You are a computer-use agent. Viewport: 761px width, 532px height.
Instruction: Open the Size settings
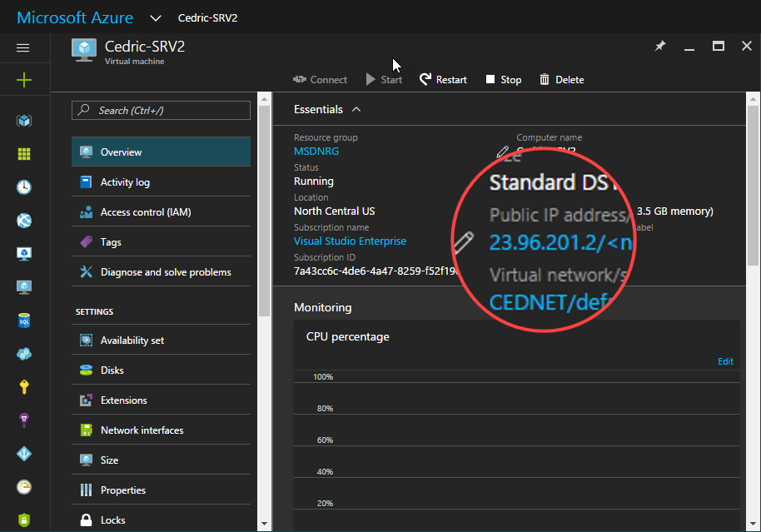click(162, 460)
